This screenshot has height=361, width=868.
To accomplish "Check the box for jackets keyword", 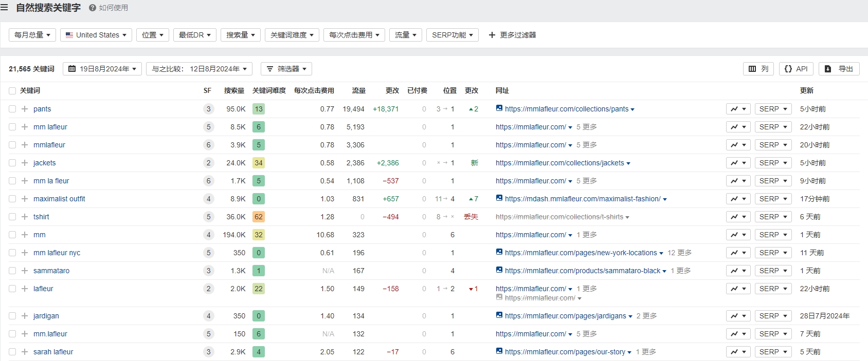I will coord(12,163).
